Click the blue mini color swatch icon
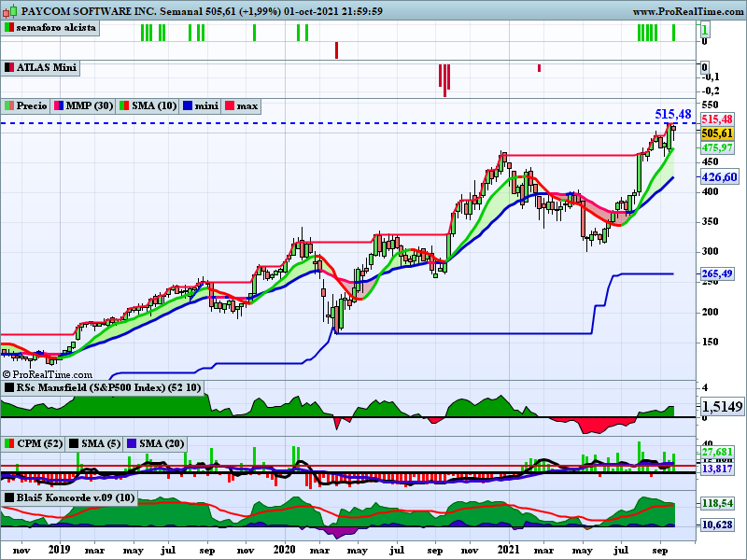747x560 pixels. 188,105
